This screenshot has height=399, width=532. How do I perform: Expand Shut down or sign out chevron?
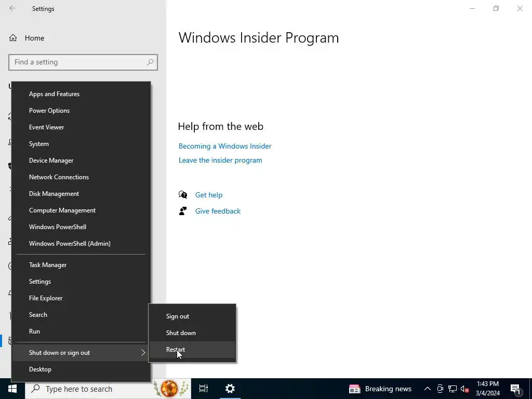(x=143, y=353)
